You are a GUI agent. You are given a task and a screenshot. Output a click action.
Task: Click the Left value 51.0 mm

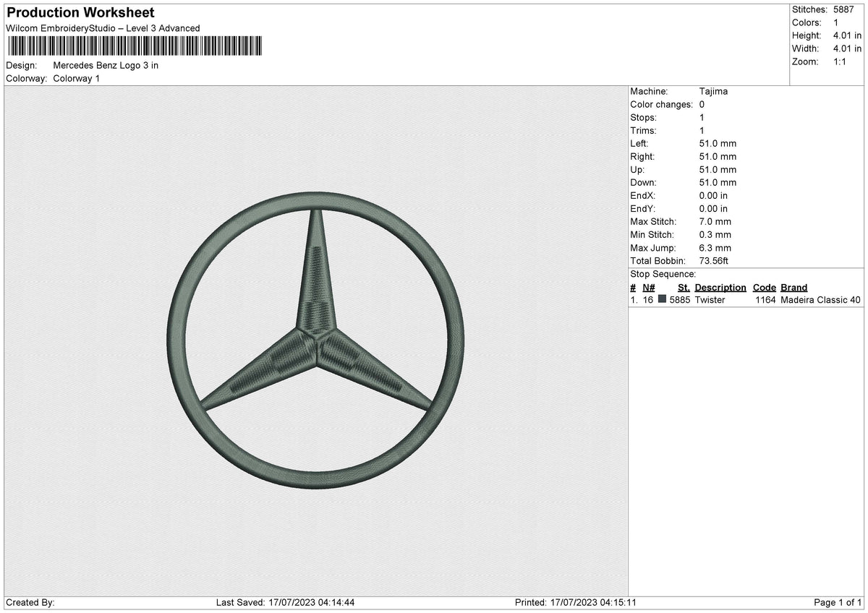[x=718, y=143]
